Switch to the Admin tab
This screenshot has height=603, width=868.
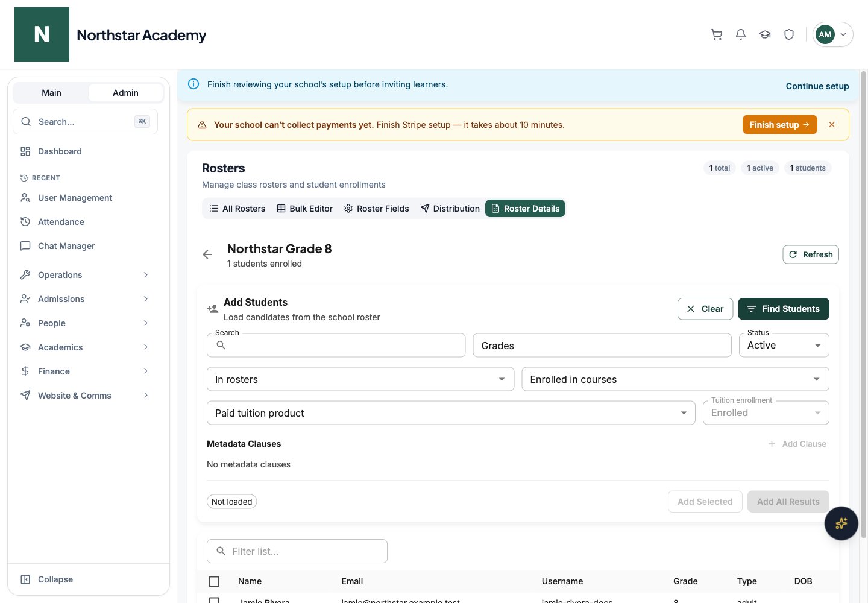pyautogui.click(x=125, y=93)
